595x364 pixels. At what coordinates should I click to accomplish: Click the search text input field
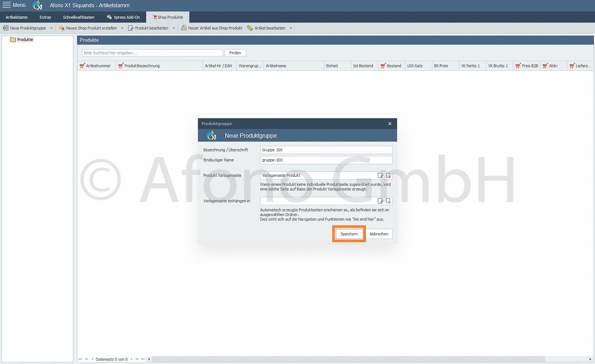pyautogui.click(x=153, y=52)
